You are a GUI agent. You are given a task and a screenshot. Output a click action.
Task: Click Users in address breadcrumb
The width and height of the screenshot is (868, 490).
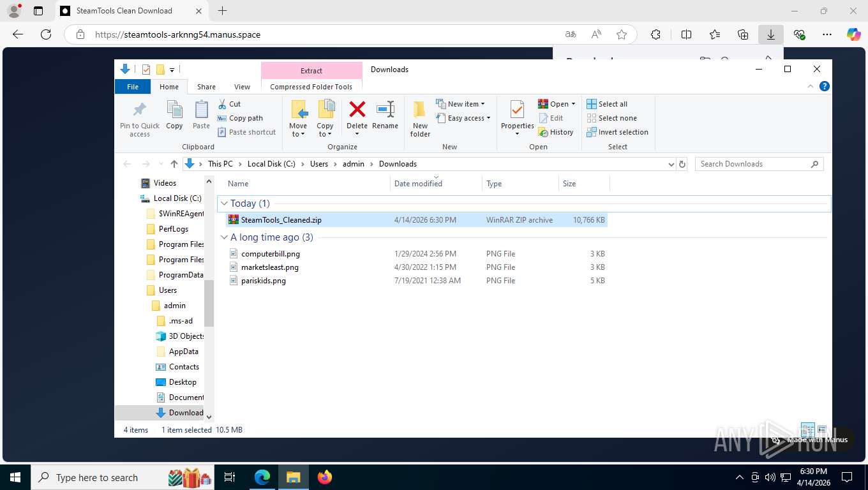(x=318, y=164)
